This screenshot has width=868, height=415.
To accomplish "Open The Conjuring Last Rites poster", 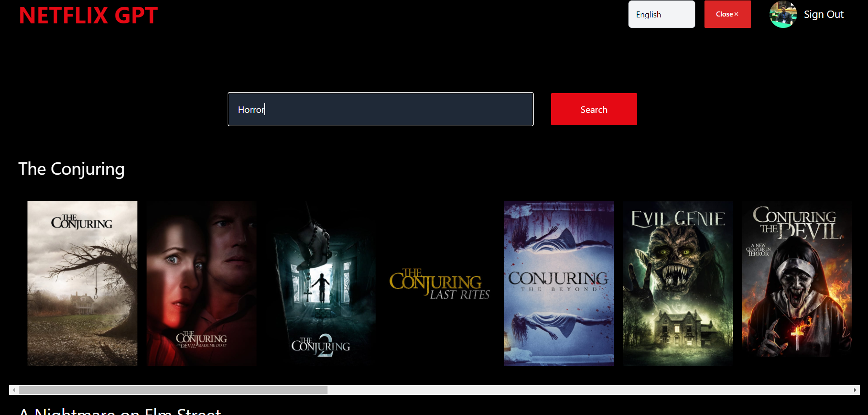I will pyautogui.click(x=440, y=283).
